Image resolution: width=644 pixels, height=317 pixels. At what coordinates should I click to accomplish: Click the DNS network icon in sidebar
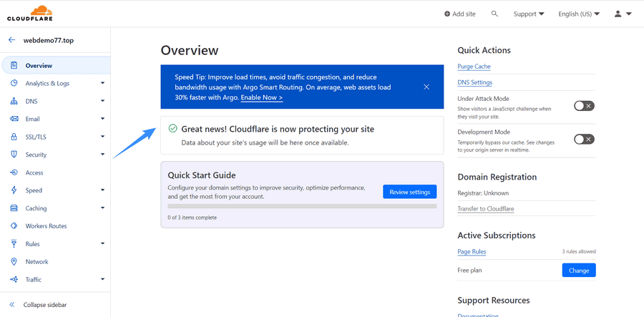(x=14, y=101)
